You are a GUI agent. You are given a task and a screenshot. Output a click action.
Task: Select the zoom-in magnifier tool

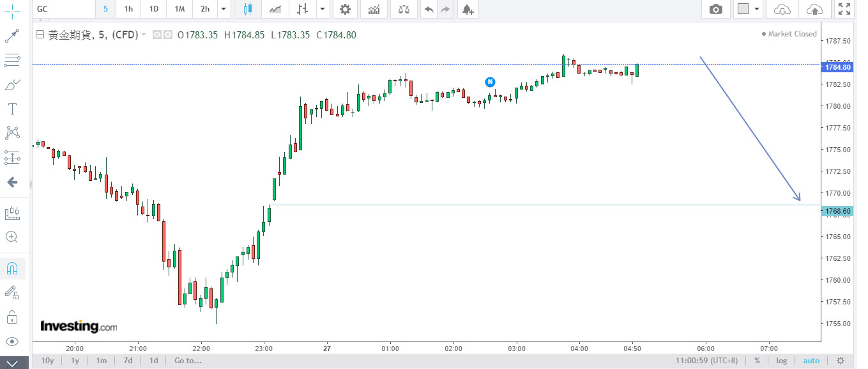(11, 237)
